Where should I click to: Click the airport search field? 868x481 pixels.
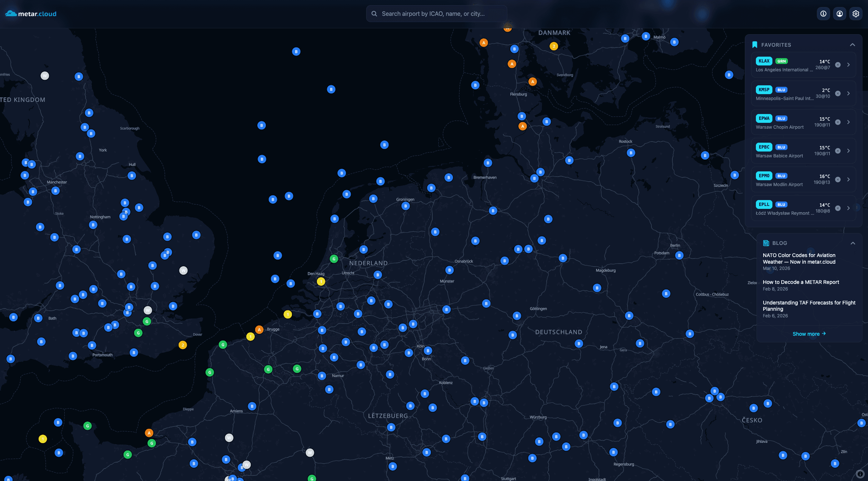tap(436, 14)
